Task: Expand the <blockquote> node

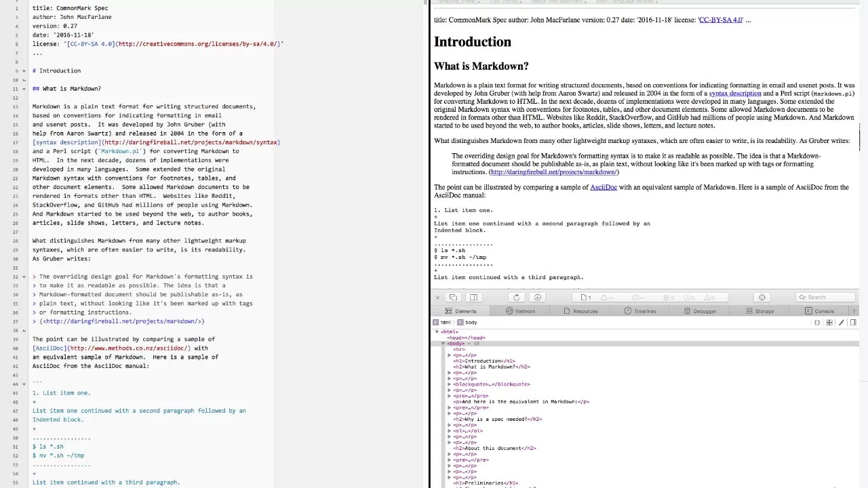Action: coord(450,384)
